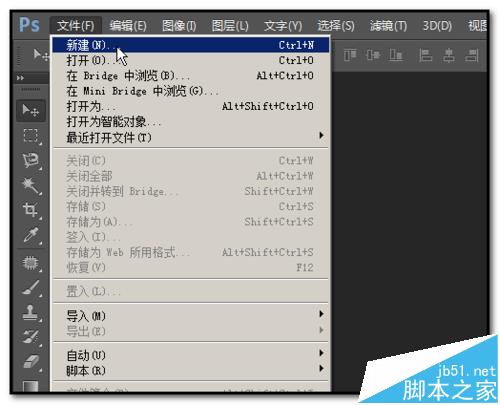The image size is (500, 405).
Task: Select the Polygonal Lasso tool
Action: [30, 160]
